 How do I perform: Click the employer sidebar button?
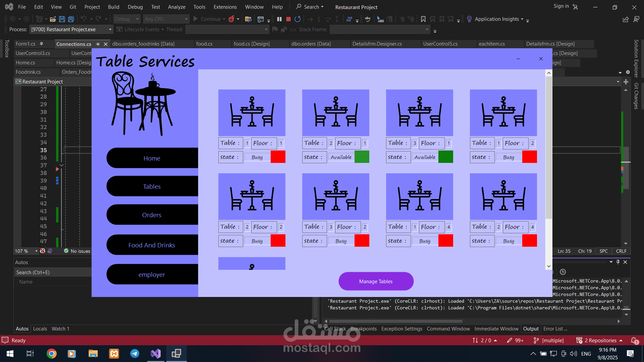click(x=152, y=275)
